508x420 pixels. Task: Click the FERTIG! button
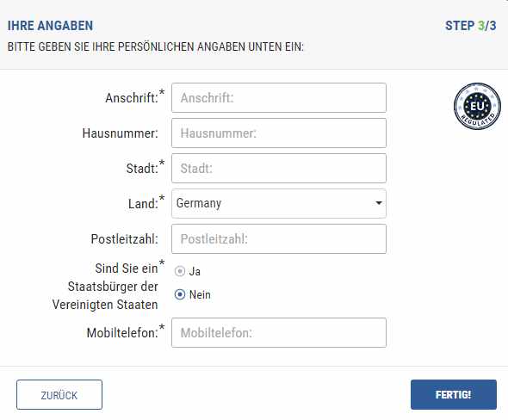(x=454, y=395)
